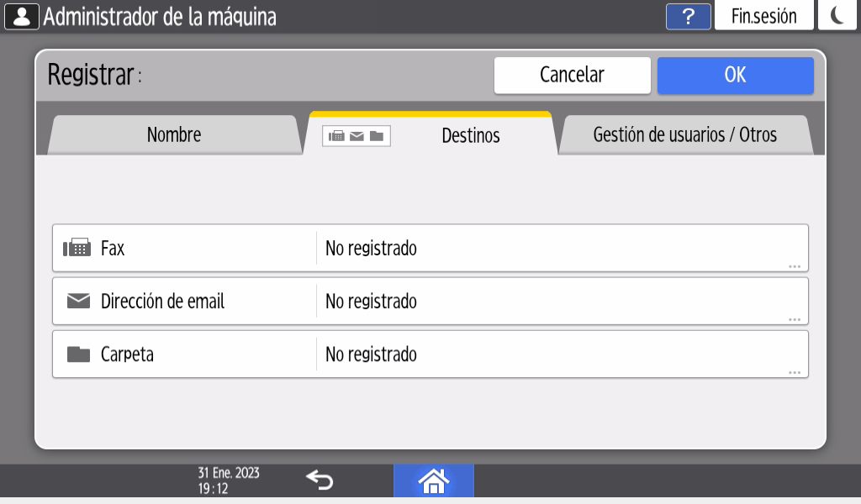This screenshot has height=504, width=861.
Task: Click the envelope icon for email address
Action: point(78,302)
